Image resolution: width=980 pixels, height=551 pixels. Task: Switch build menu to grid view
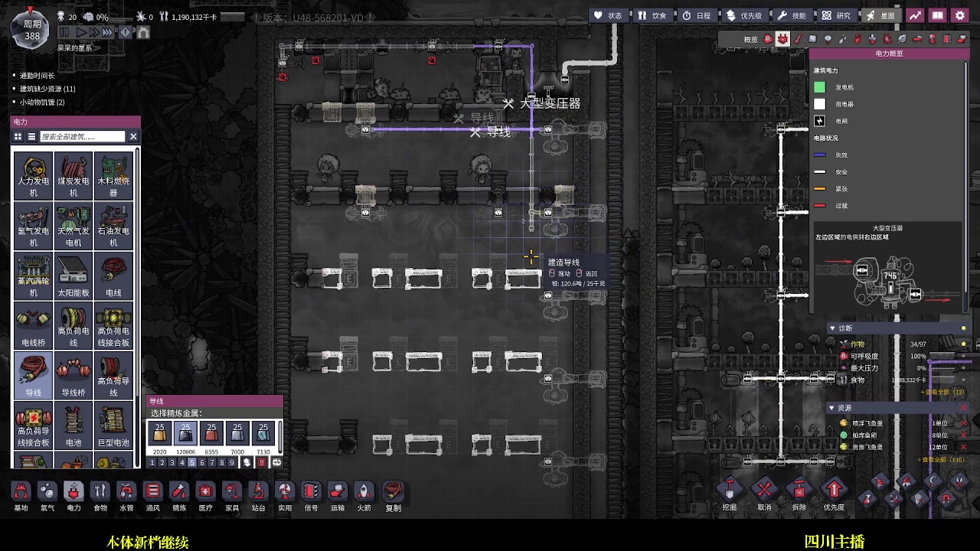[18, 136]
